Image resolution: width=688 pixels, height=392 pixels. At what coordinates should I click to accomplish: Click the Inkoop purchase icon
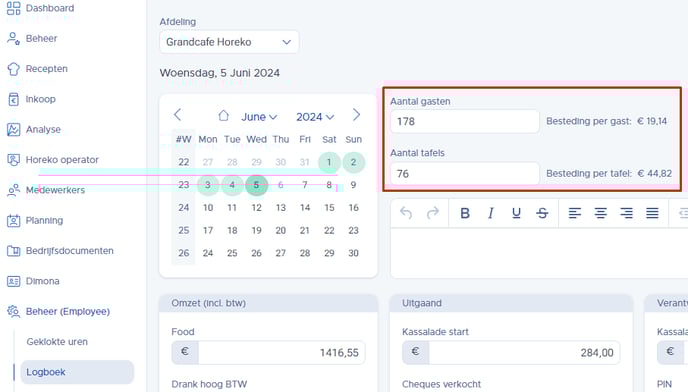point(14,99)
